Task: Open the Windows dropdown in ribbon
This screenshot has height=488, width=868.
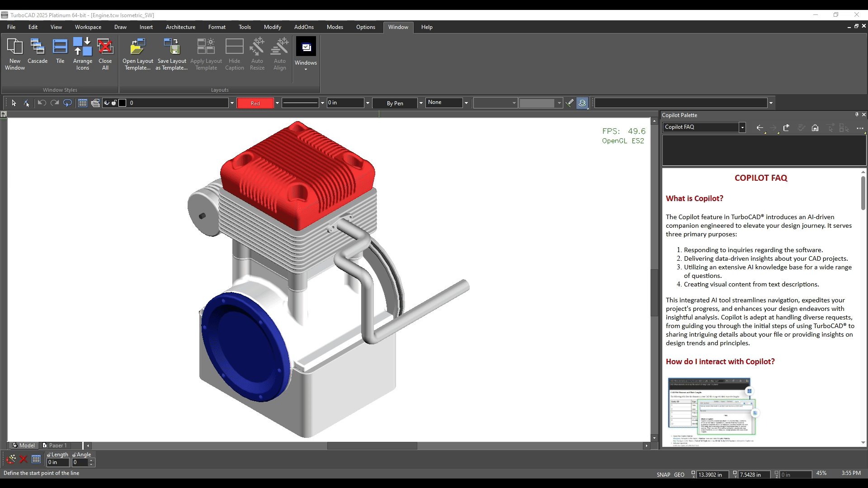Action: 306,54
